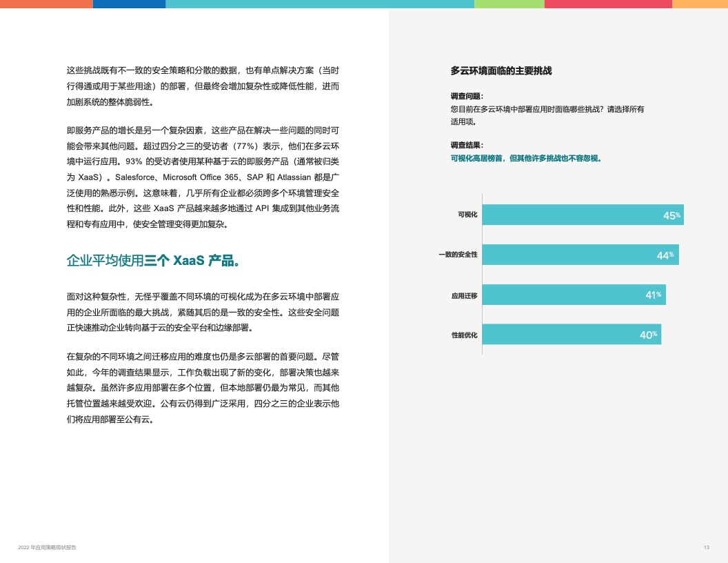Click the green segment in top color strip
Screen dimensions: 728x563
pyautogui.click(x=509, y=4)
